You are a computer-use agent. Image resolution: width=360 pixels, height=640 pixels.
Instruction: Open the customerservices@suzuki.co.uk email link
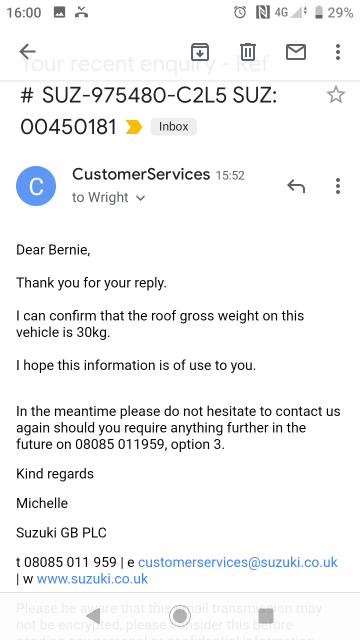pos(238,562)
